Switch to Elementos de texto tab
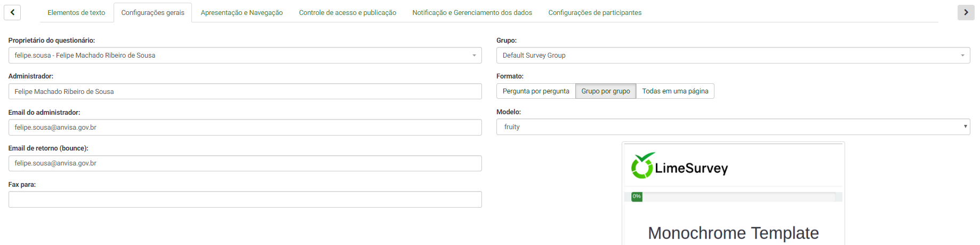This screenshot has height=245, width=980. click(76, 13)
